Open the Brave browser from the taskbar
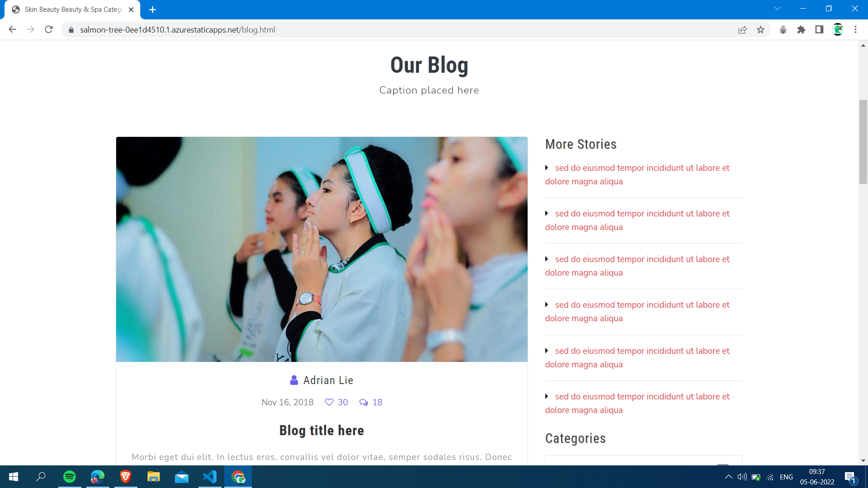 point(125,477)
